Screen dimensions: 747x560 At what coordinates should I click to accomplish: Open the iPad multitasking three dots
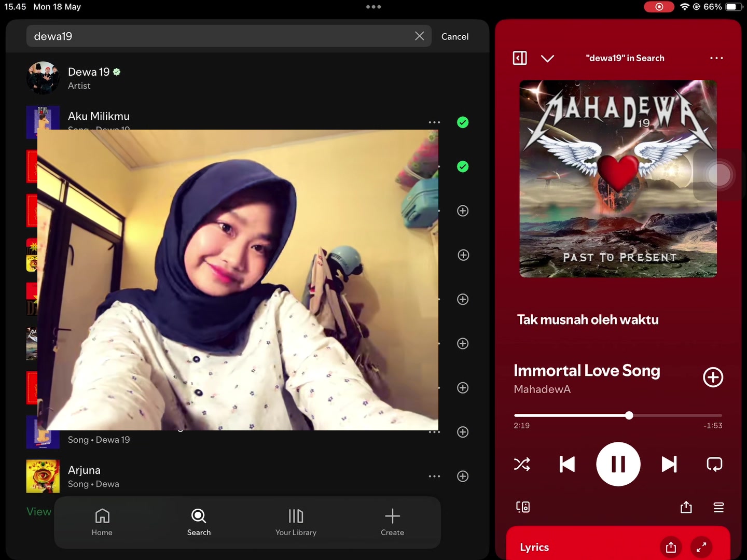(374, 7)
